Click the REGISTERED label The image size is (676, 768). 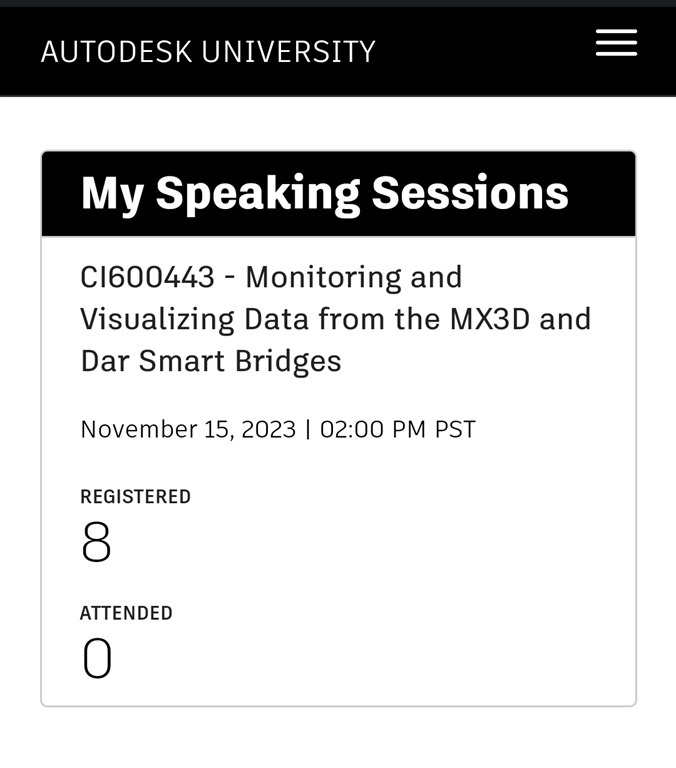[135, 497]
